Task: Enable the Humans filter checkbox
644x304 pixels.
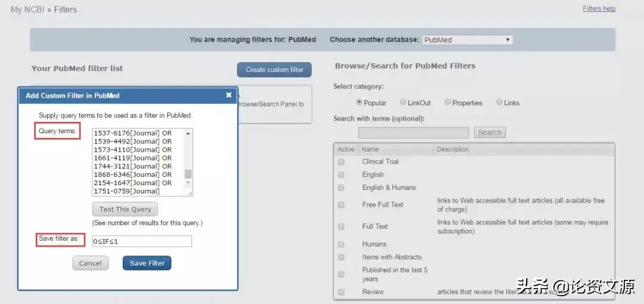Action: [x=341, y=244]
